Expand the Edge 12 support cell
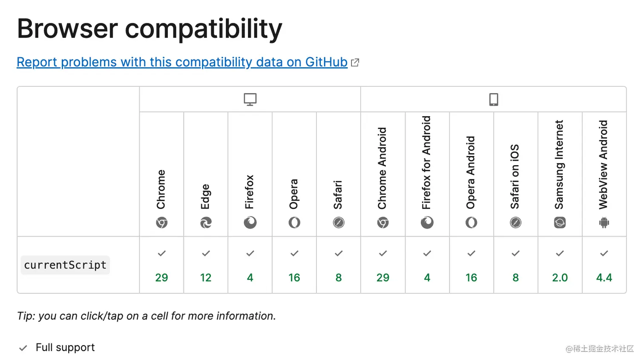 tap(206, 265)
